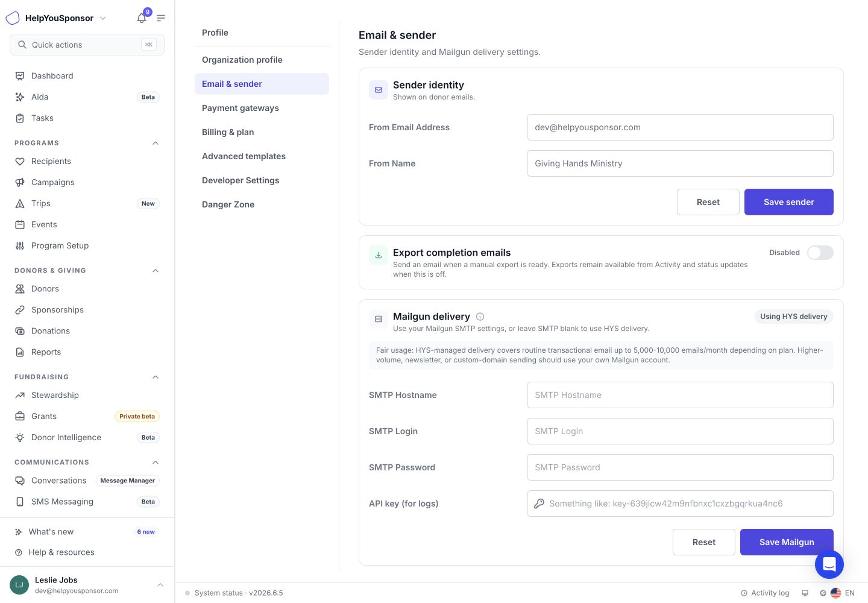Click the Recipients heart icon

[20, 162]
